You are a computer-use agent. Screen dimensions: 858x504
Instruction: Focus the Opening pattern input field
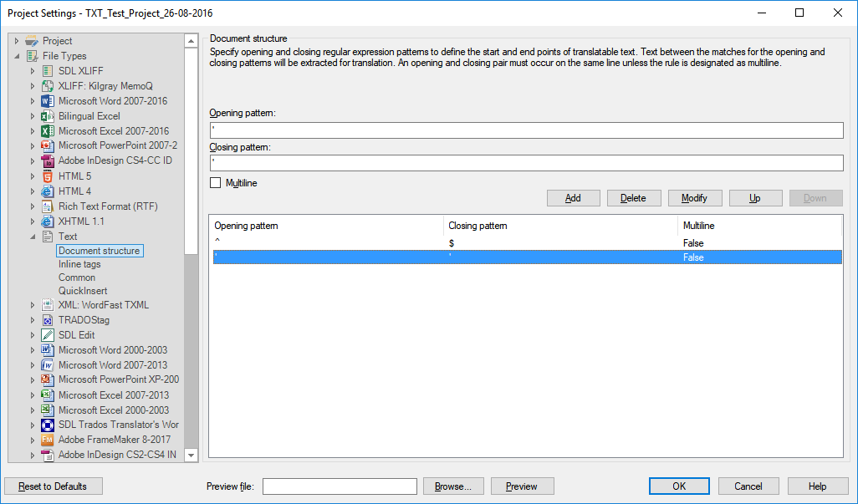coord(526,130)
